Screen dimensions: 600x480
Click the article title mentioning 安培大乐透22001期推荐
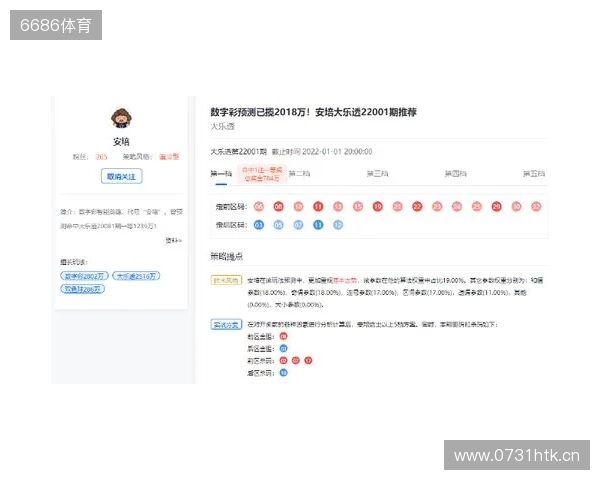coord(313,112)
